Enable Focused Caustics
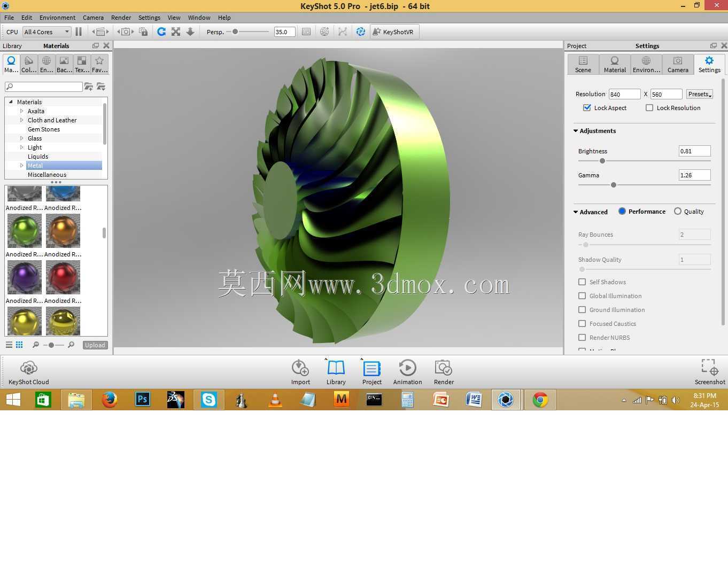This screenshot has height=569, width=728. [582, 323]
